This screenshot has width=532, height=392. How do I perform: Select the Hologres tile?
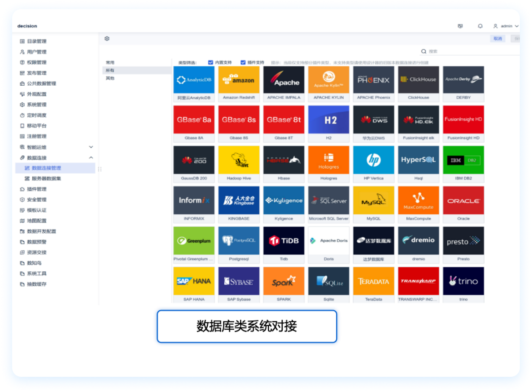(329, 164)
